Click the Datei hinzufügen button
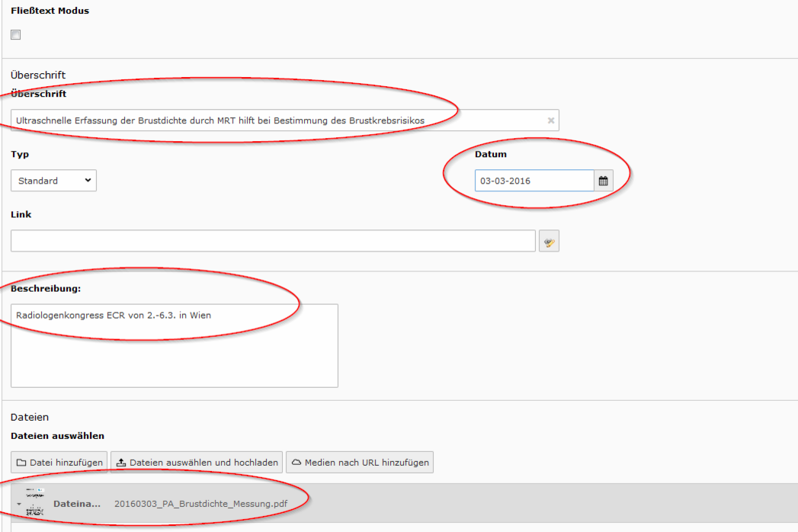The image size is (798, 532). pos(59,463)
